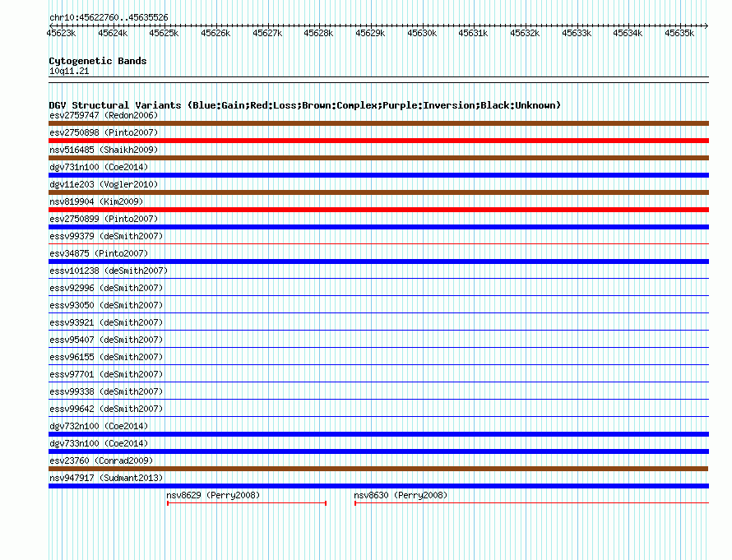This screenshot has height=560, width=732.
Task: Open essv99338 (deSmith2007) entry
Action: 106,391
